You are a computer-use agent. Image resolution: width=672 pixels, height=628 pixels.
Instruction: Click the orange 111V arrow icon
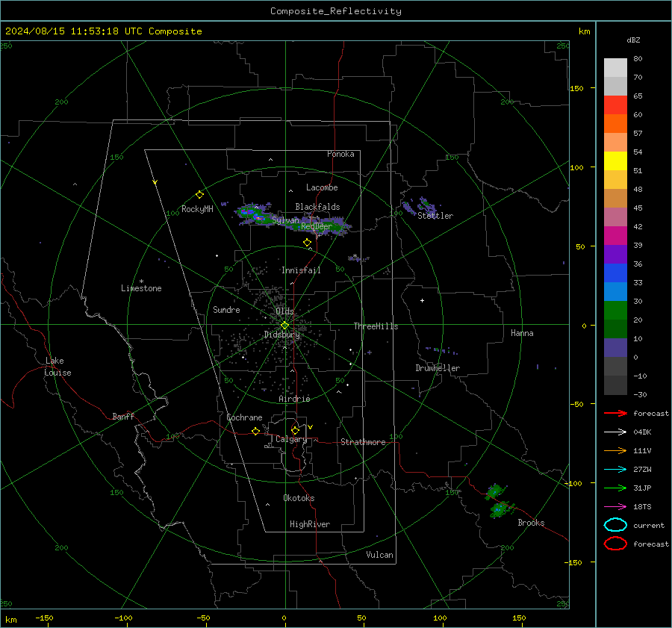[615, 450]
